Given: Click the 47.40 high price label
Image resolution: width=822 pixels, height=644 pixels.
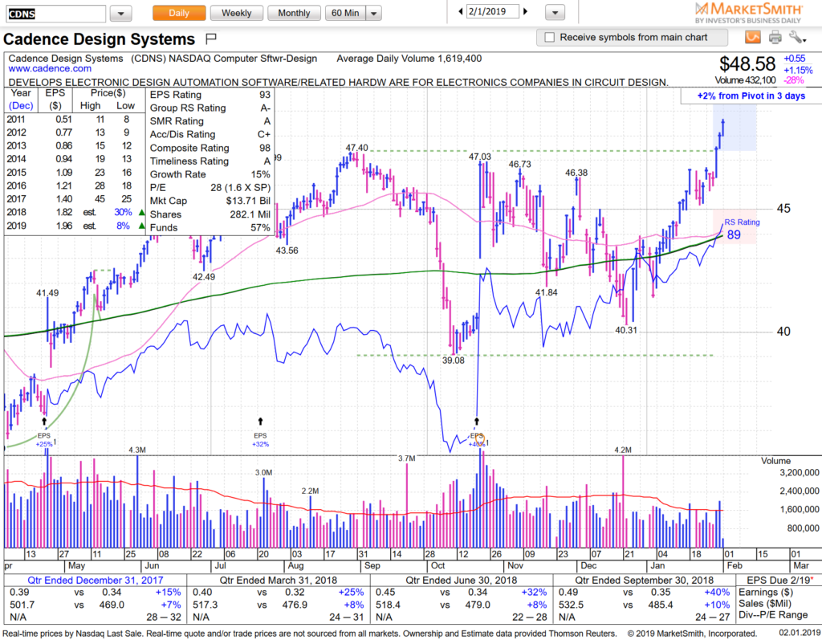Looking at the screenshot, I should point(356,148).
